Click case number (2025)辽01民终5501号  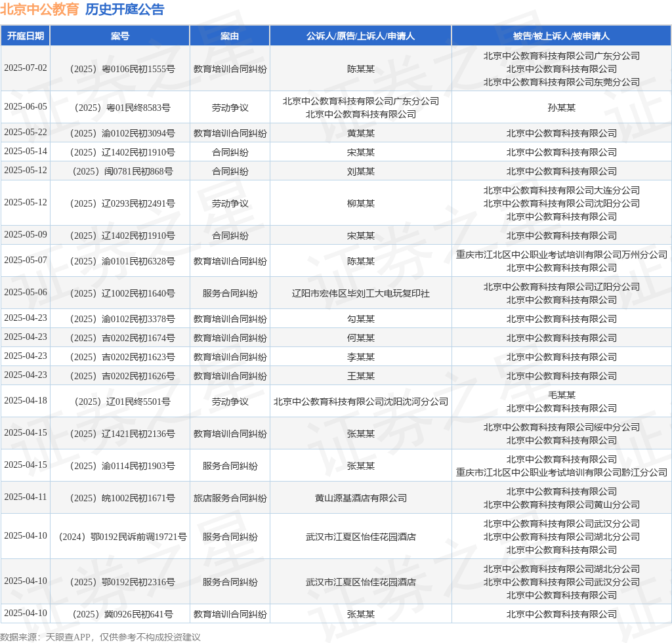click(122, 402)
